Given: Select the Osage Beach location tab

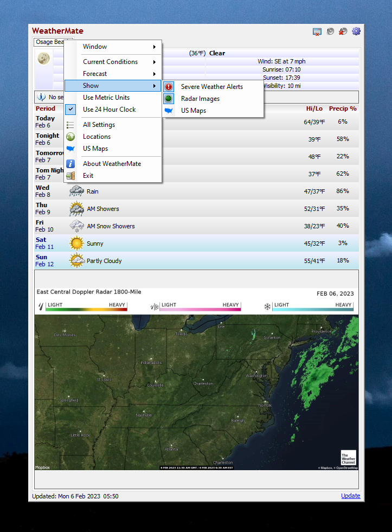Looking at the screenshot, I should click(49, 42).
